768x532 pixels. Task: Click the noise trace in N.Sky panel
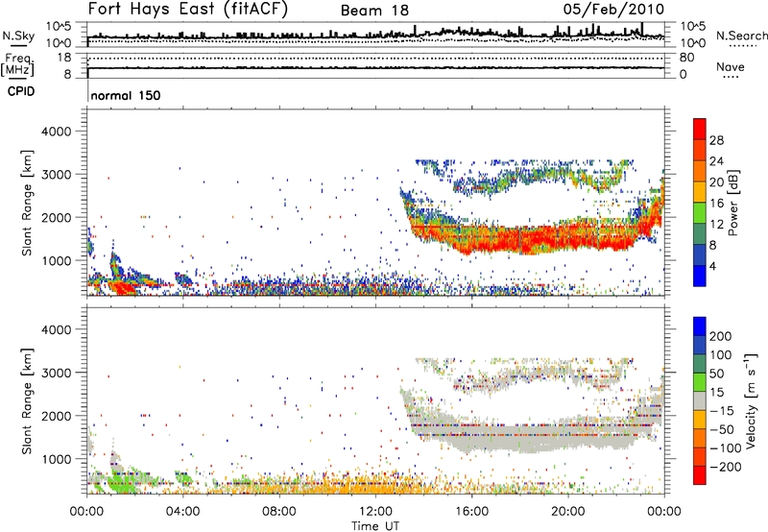point(375,36)
